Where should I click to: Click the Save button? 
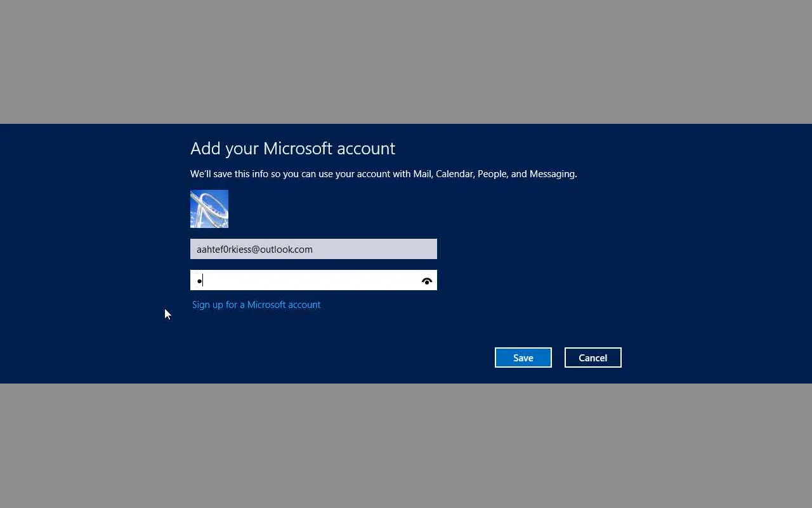click(x=523, y=358)
